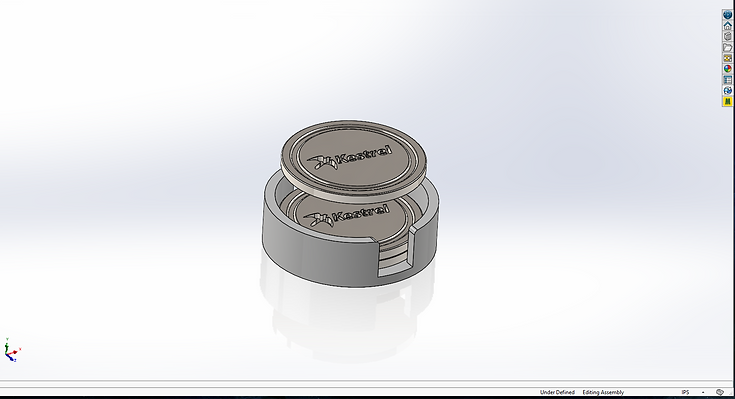The height and width of the screenshot is (399, 735).
Task: Open the Design Library tab
Action: coord(728,37)
